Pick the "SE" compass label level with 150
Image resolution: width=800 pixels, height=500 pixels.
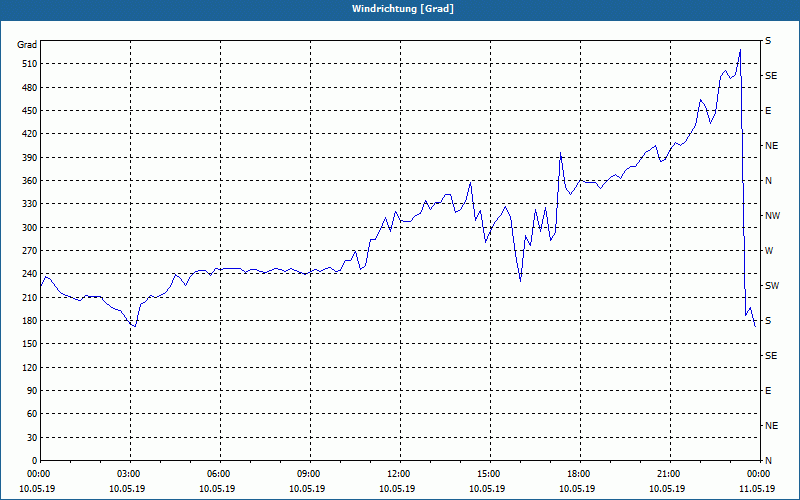[771, 356]
